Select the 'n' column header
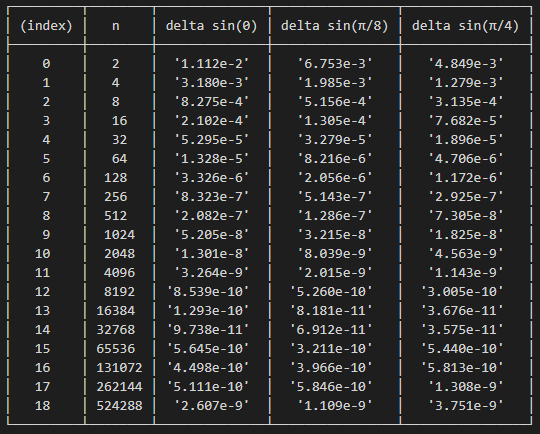The image size is (540, 434). [116, 26]
